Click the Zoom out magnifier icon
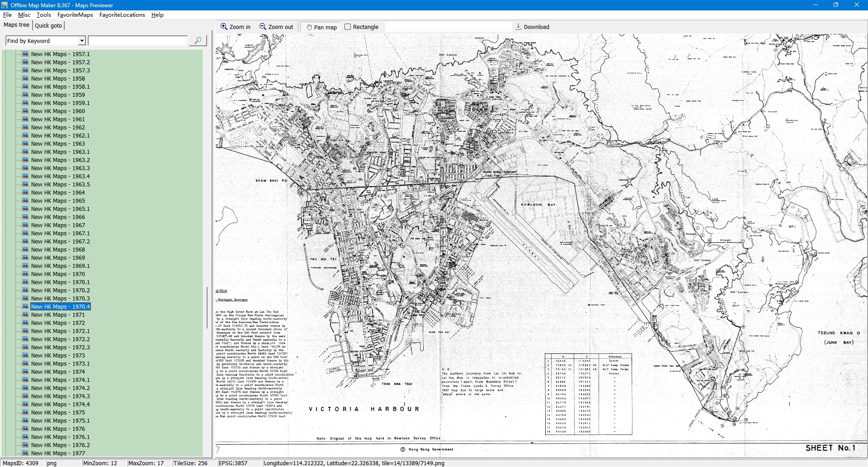The height and width of the screenshot is (467, 868). (263, 27)
